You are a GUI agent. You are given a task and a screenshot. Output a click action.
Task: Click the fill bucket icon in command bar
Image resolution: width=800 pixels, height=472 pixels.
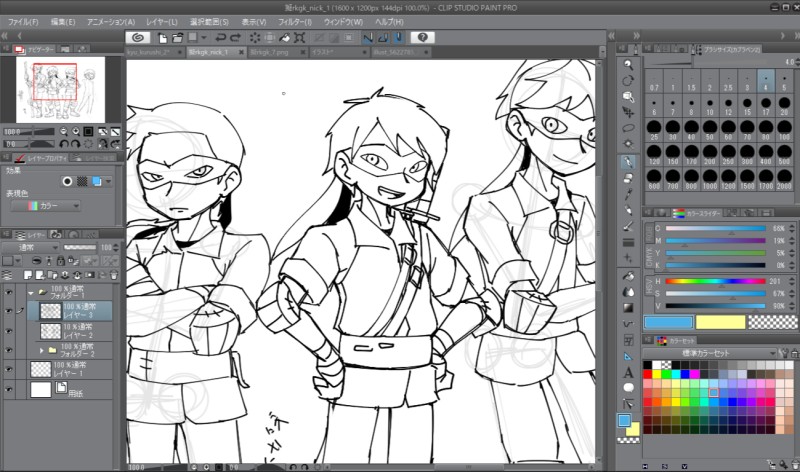(x=285, y=38)
